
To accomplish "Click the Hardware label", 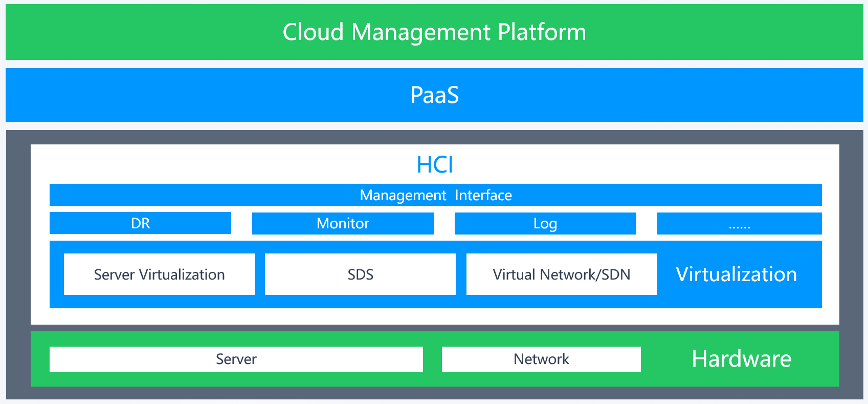I will point(742,358).
